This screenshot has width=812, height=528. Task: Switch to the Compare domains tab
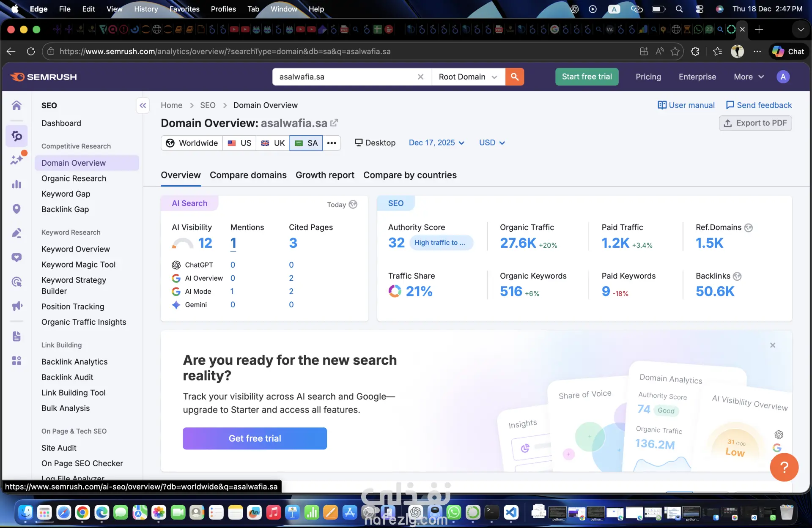pyautogui.click(x=248, y=175)
